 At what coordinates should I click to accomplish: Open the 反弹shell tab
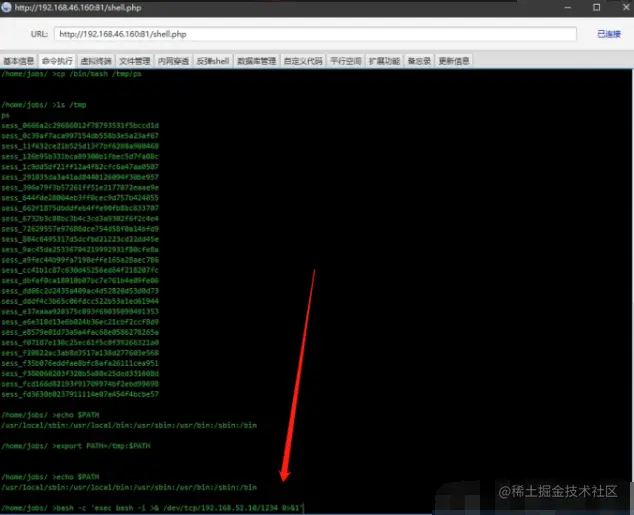(x=213, y=61)
